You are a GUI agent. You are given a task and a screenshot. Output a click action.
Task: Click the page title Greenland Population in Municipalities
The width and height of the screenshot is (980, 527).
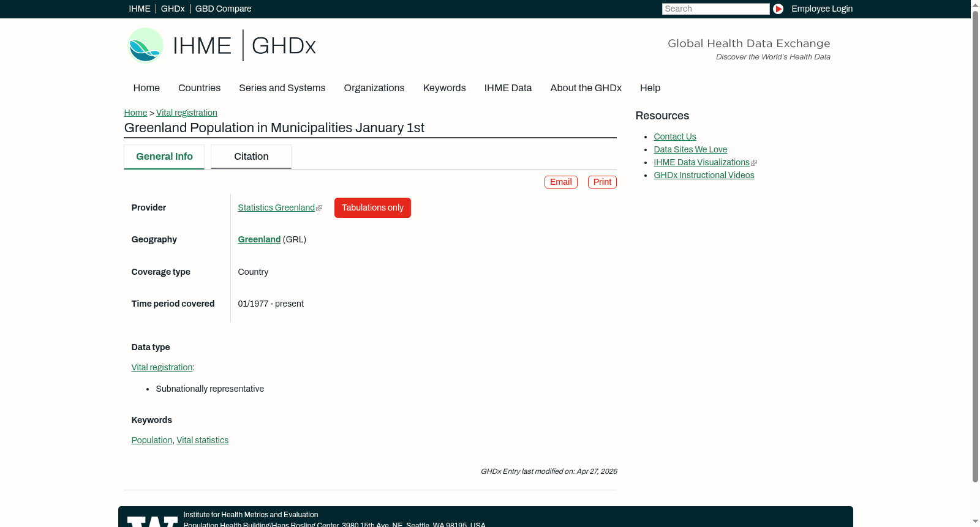pyautogui.click(x=274, y=128)
